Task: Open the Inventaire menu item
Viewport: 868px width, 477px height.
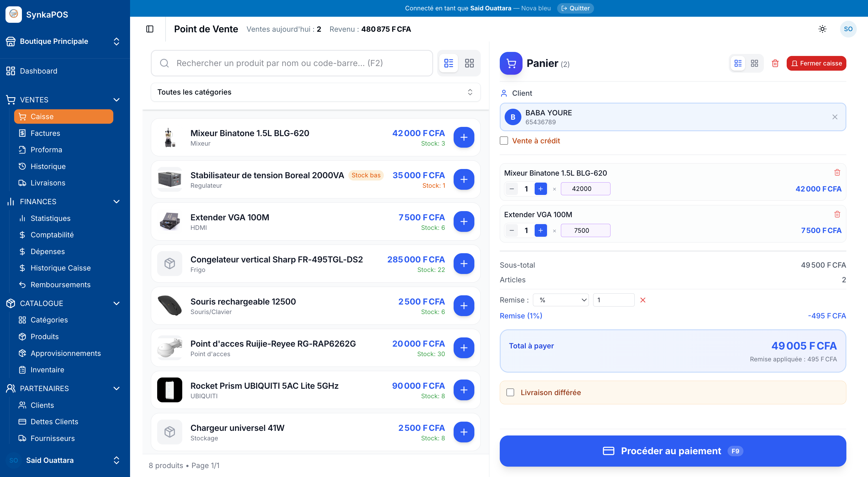Action: tap(47, 369)
